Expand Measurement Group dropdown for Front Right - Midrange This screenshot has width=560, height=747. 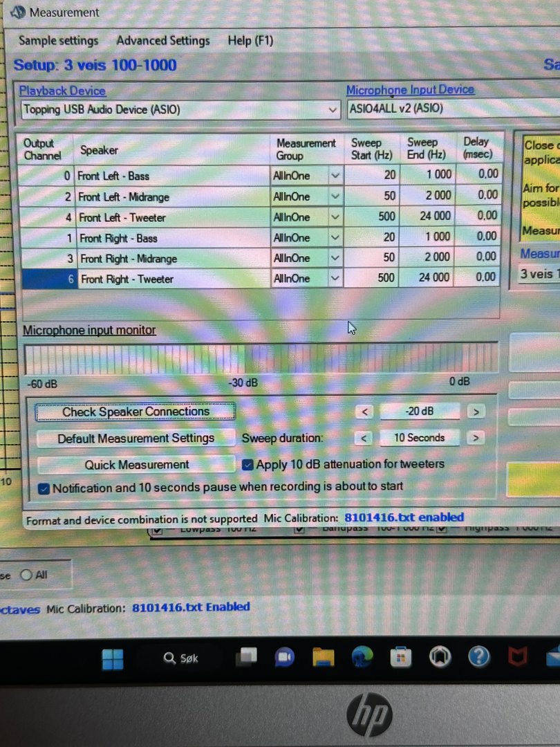335,258
